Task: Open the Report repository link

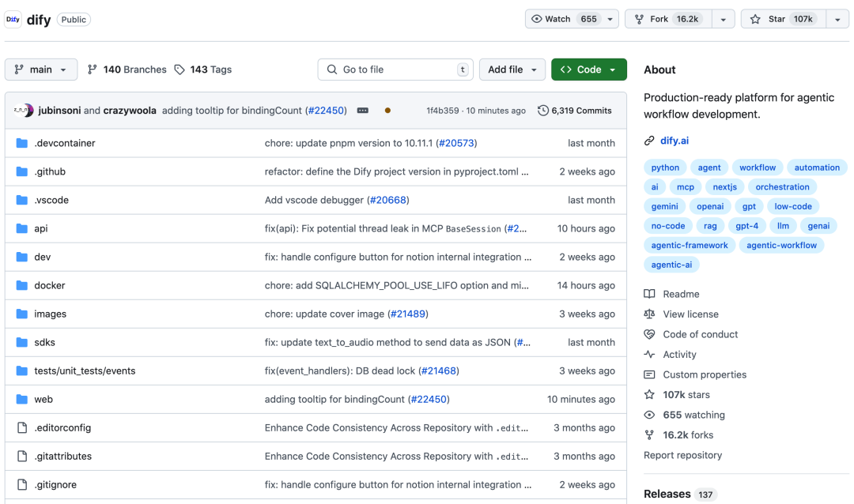Action: point(682,455)
